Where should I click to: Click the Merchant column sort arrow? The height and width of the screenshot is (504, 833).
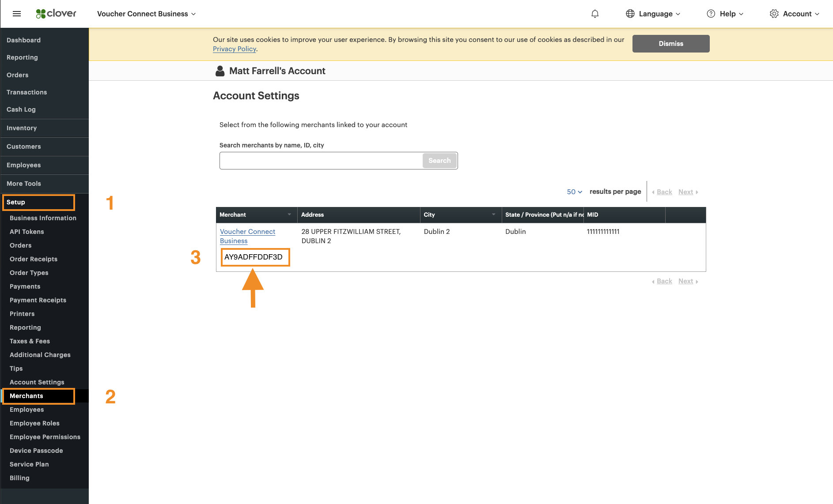[x=289, y=214]
